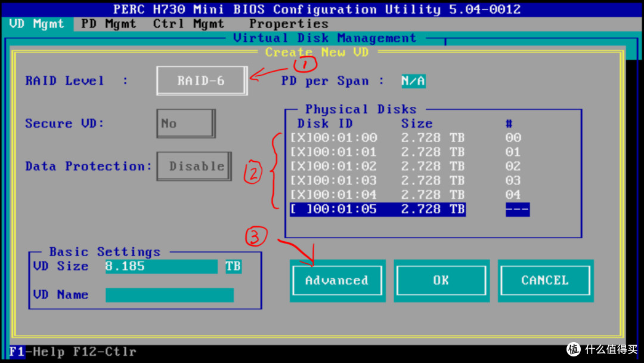Open the Secure VD selector showing No
Viewport: 644px width, 363px height.
click(x=185, y=124)
